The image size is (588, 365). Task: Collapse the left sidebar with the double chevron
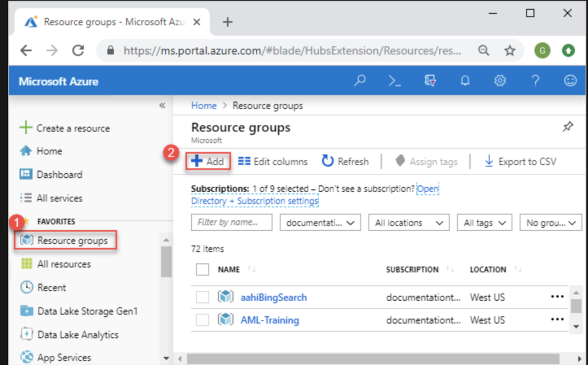point(163,106)
